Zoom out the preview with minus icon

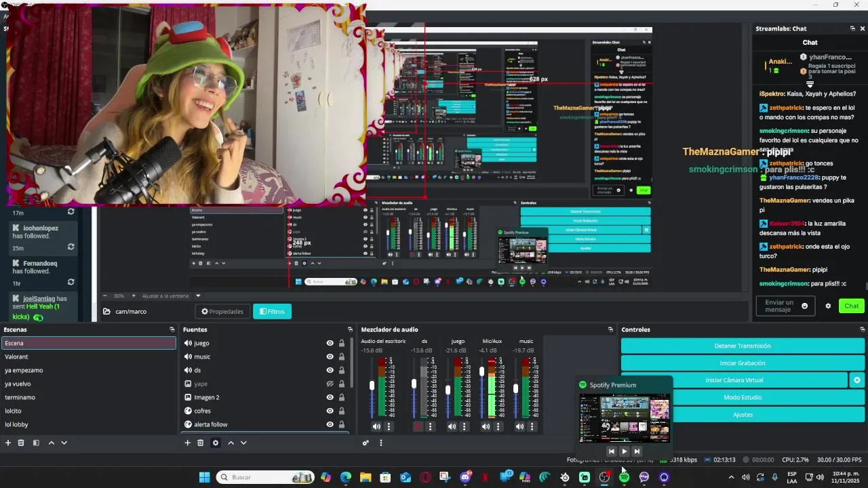click(x=105, y=296)
